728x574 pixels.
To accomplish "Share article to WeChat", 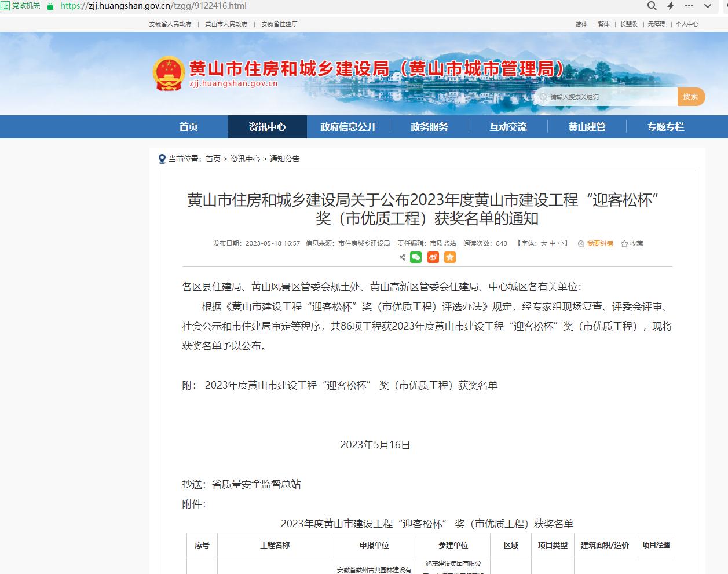I will point(416,257).
